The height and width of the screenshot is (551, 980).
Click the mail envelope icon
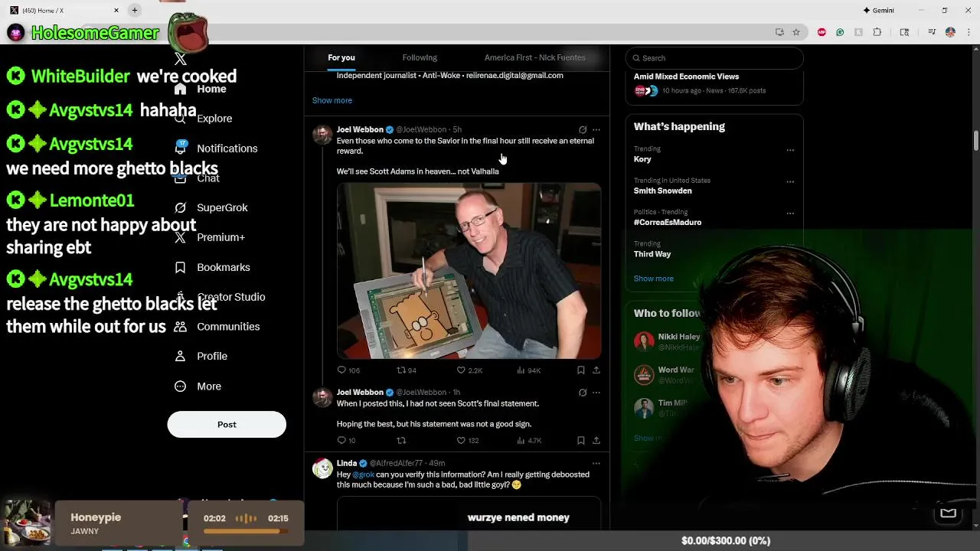click(948, 514)
